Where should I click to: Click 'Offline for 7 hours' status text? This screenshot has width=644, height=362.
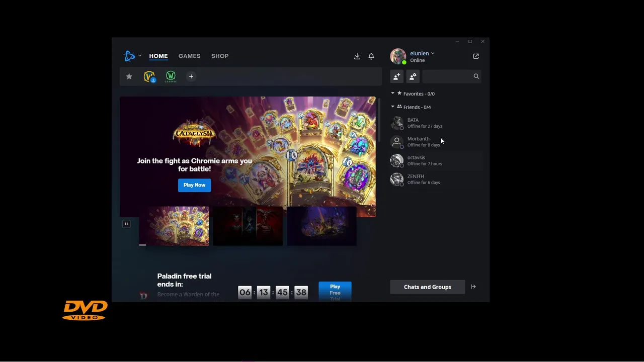pyautogui.click(x=425, y=164)
